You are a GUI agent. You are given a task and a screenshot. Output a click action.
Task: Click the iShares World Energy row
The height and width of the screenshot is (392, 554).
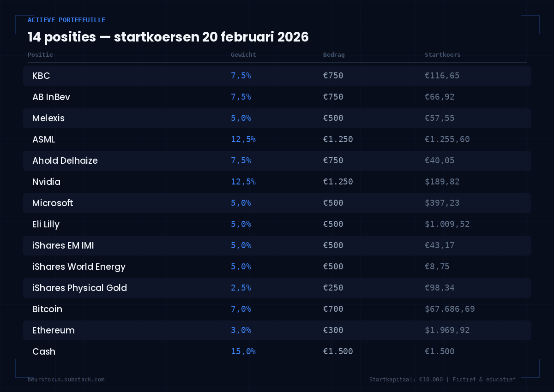click(x=79, y=267)
